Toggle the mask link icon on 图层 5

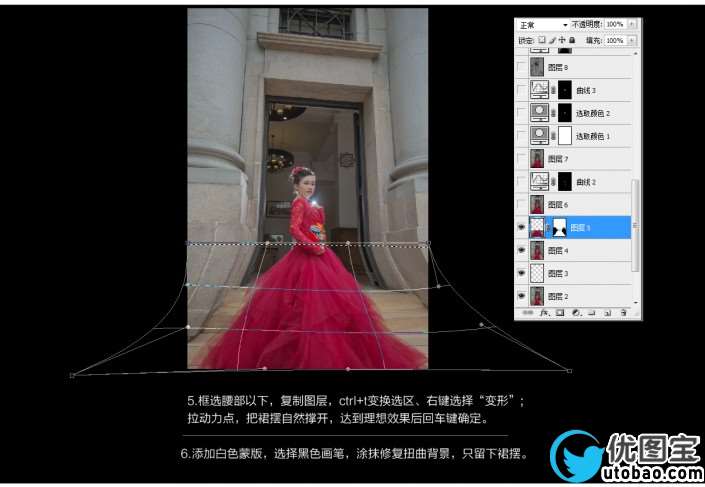pos(548,228)
